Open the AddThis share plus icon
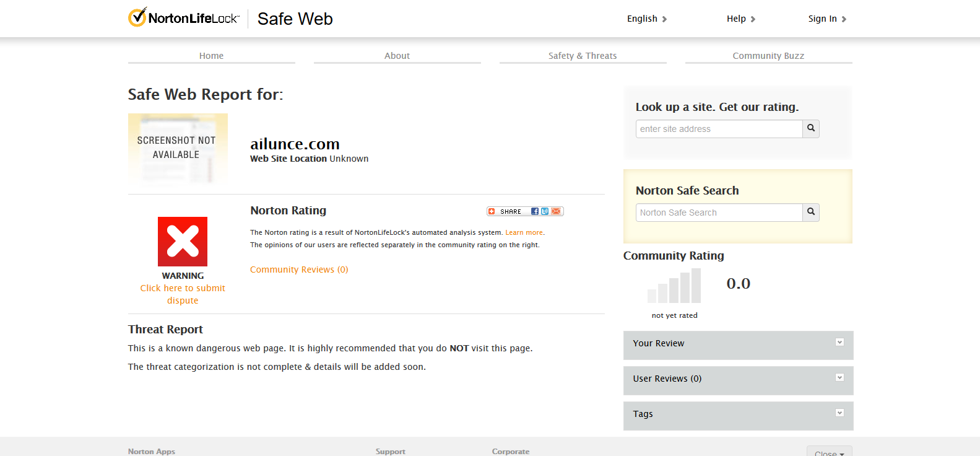 pos(492,211)
